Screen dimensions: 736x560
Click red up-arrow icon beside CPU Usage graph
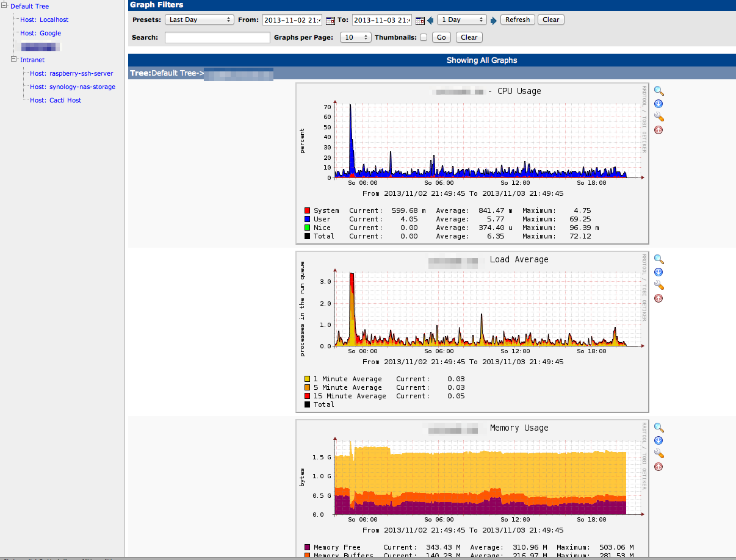658,130
